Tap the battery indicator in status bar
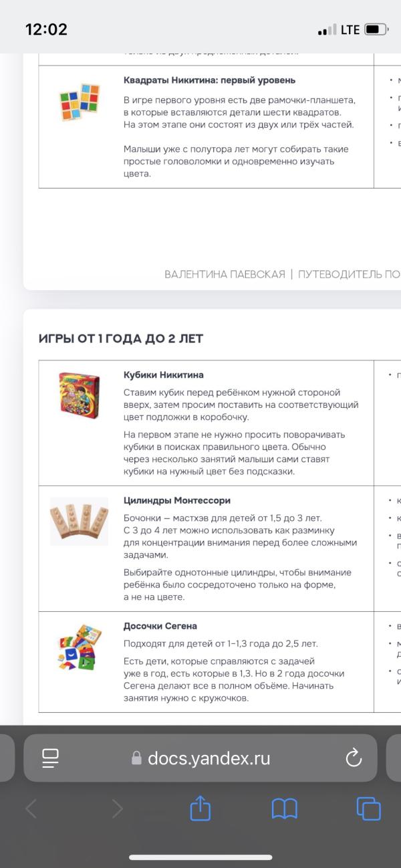401x868 pixels. click(376, 29)
